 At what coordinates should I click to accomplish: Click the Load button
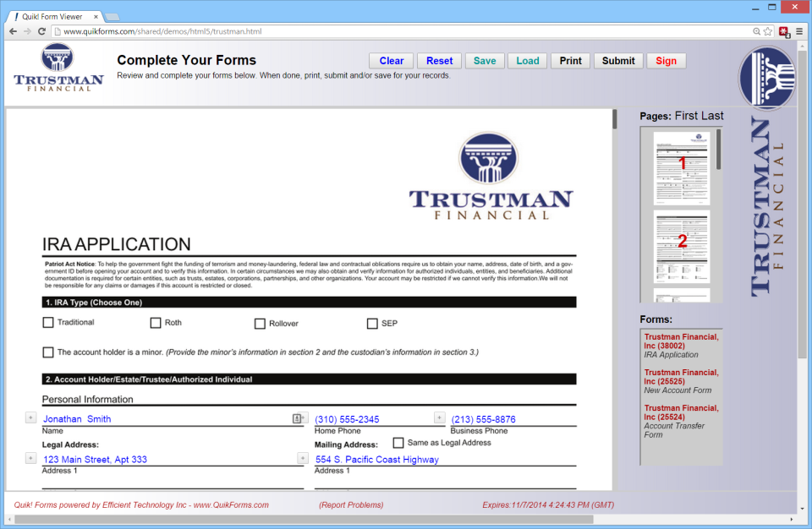pos(528,61)
